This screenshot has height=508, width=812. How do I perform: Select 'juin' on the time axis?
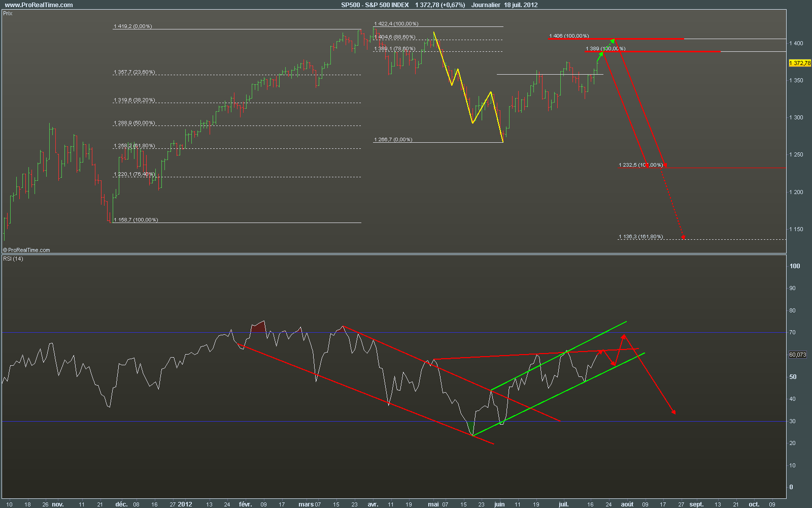tap(499, 504)
